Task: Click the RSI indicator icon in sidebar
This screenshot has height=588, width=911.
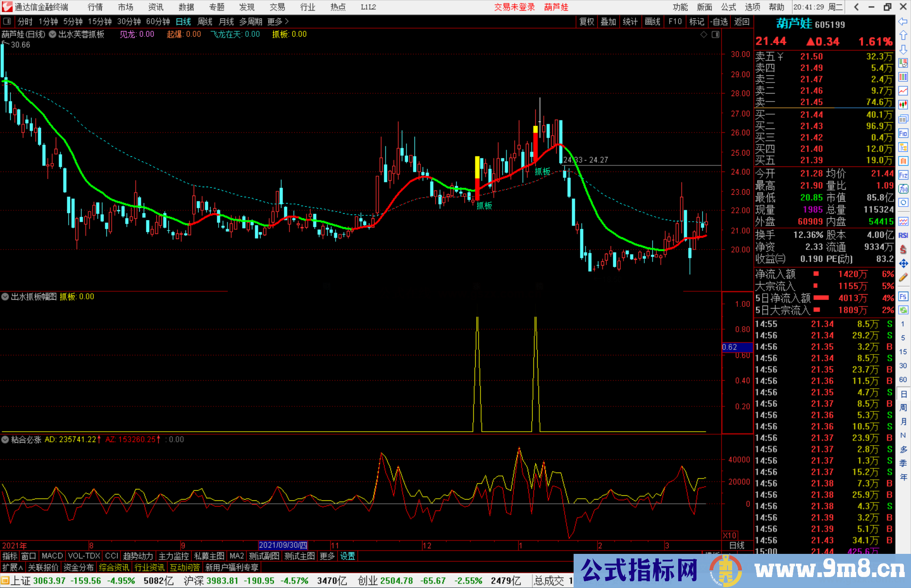Action: [903, 235]
